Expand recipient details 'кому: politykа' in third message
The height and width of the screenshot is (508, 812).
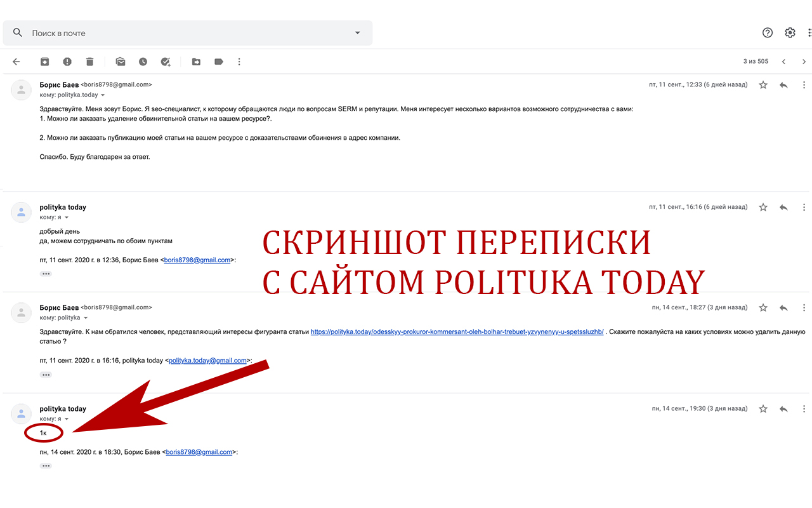(85, 318)
